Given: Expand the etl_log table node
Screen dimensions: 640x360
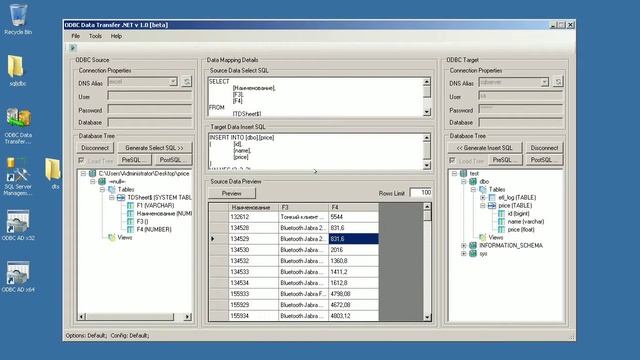Looking at the screenshot, I should tap(483, 198).
